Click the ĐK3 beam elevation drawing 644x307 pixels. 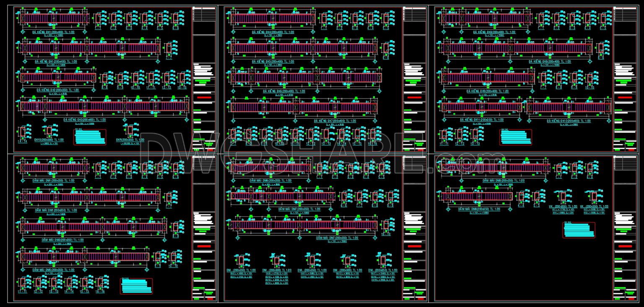click(105, 107)
